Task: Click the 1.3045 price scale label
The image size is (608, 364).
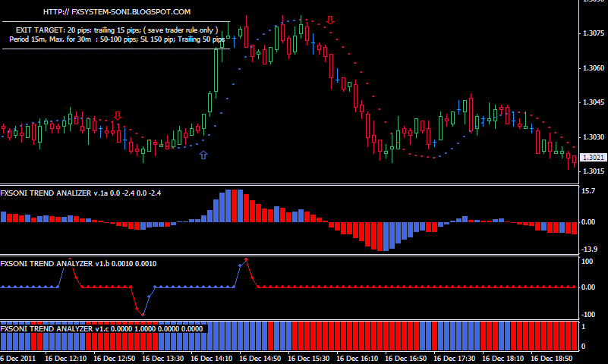Action: point(594,102)
